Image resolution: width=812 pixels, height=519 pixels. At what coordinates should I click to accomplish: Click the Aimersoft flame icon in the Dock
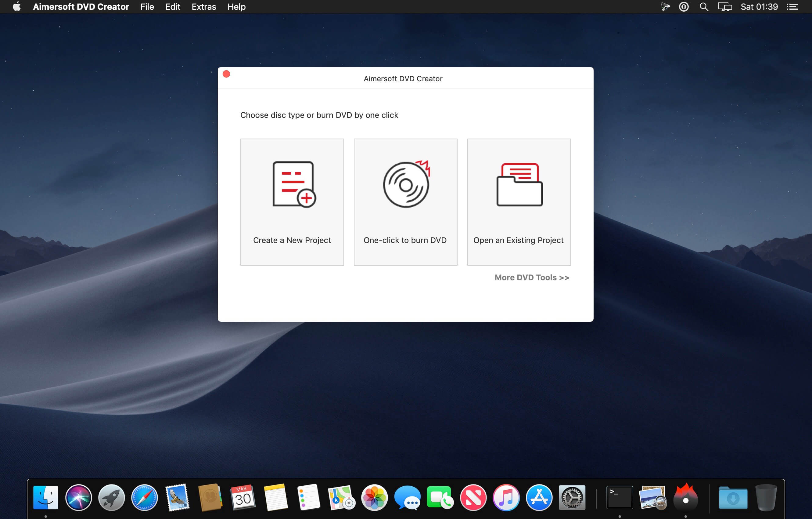tap(685, 497)
